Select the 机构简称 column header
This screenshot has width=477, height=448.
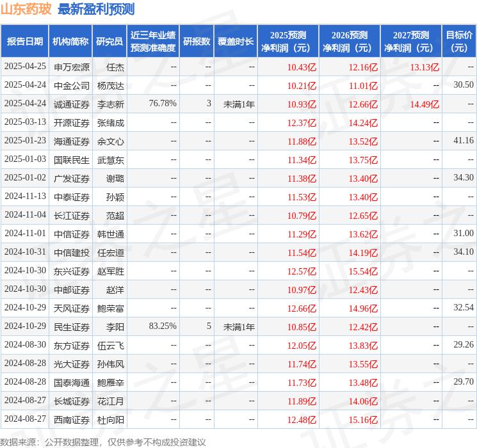click(x=70, y=42)
